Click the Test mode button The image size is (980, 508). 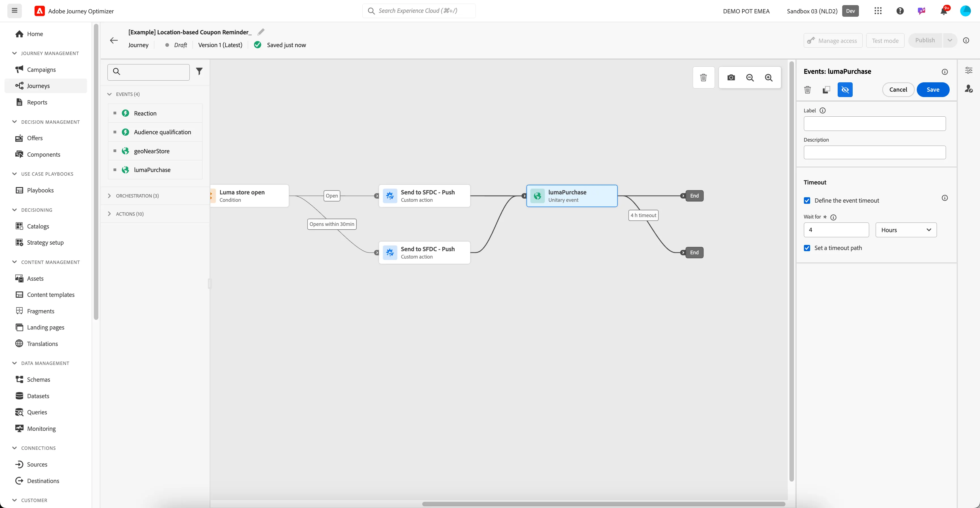coord(885,40)
